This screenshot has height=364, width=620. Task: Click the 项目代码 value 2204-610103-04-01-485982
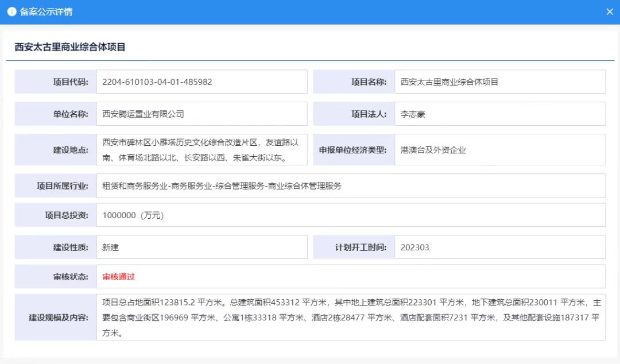[x=157, y=82]
